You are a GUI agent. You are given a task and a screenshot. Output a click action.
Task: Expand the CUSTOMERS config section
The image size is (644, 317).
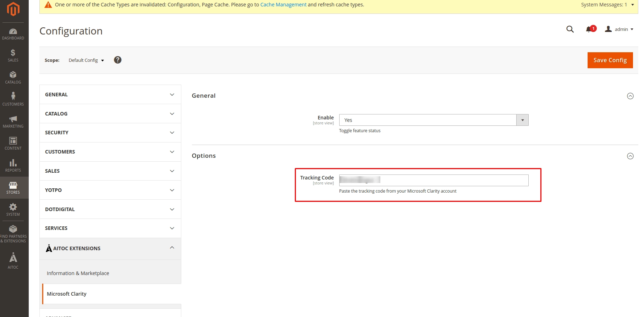[110, 152]
